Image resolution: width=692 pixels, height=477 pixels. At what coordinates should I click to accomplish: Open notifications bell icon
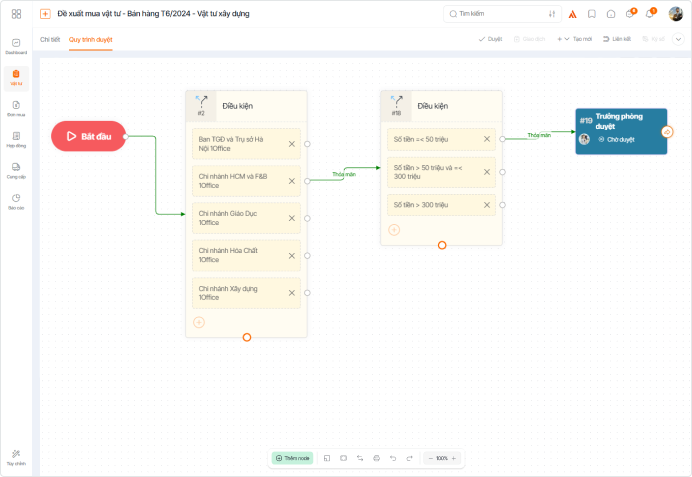point(650,13)
